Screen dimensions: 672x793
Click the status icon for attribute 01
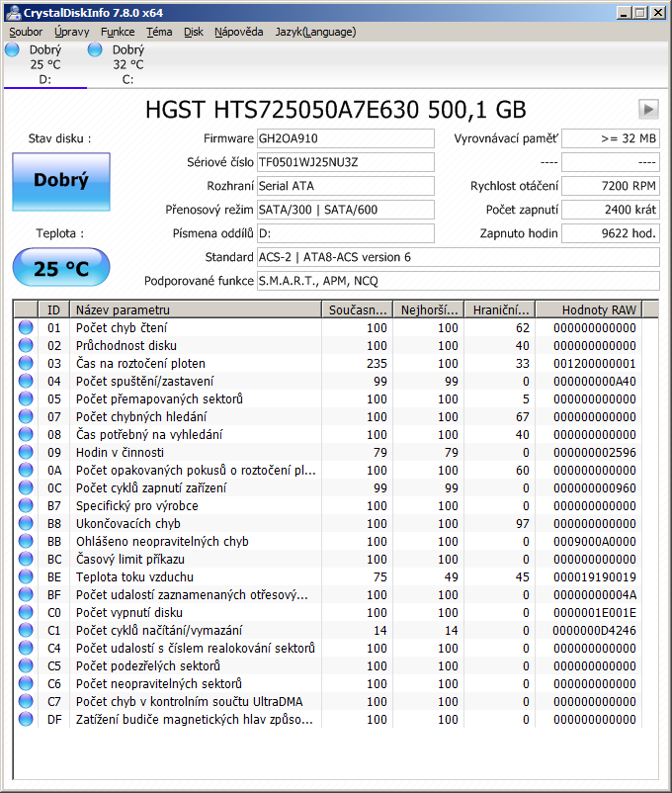26,327
